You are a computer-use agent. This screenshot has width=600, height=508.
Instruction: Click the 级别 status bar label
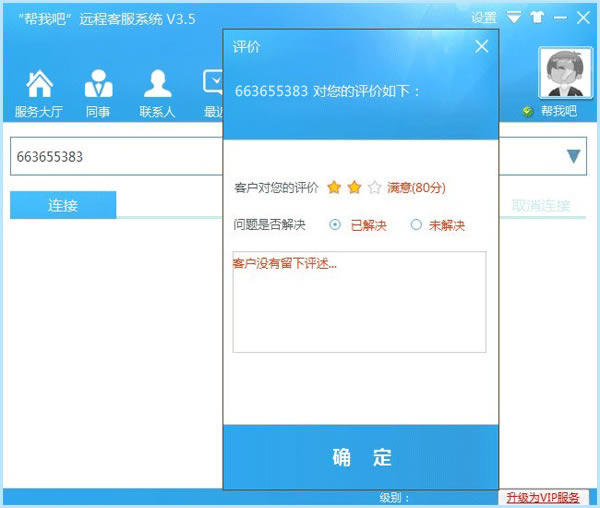pos(394,498)
